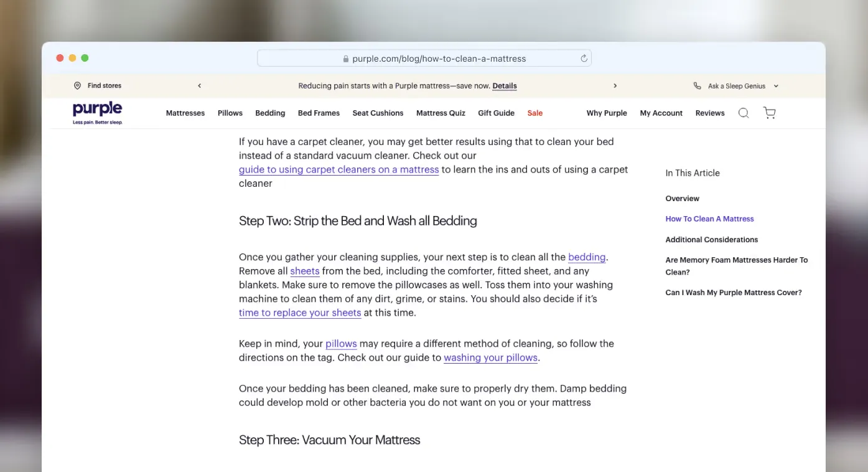
Task: Show next promo banner message
Action: [x=615, y=86]
